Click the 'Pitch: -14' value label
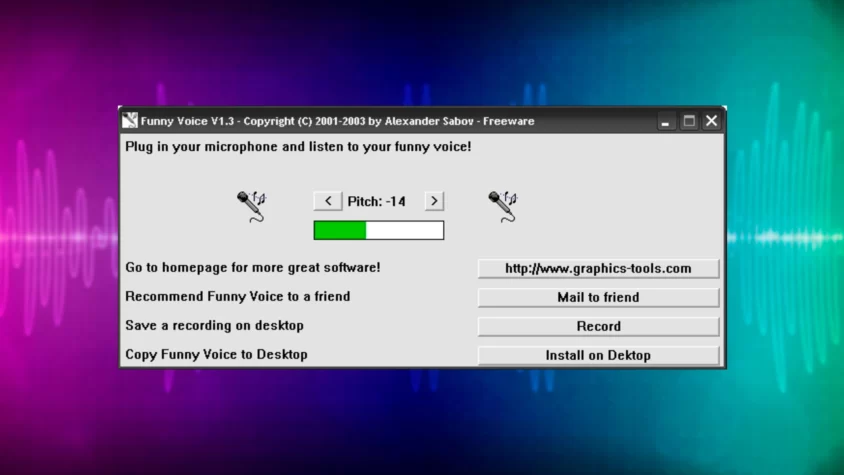844x475 pixels. point(376,201)
